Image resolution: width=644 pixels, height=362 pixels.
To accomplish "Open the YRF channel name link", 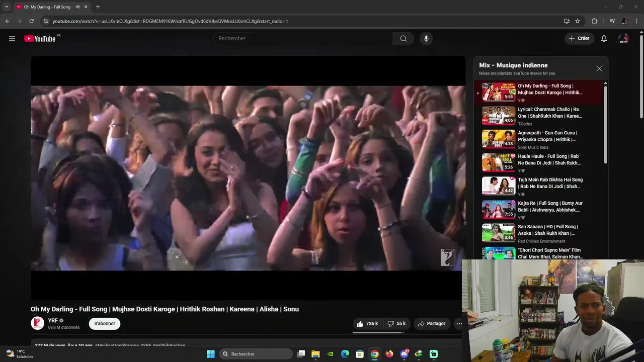I will point(53,320).
